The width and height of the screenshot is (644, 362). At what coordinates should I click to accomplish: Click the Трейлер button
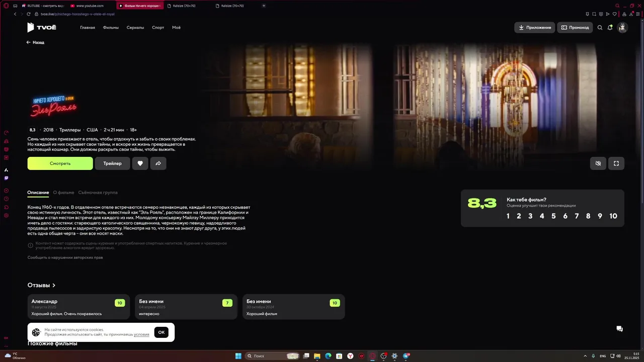[113, 163]
